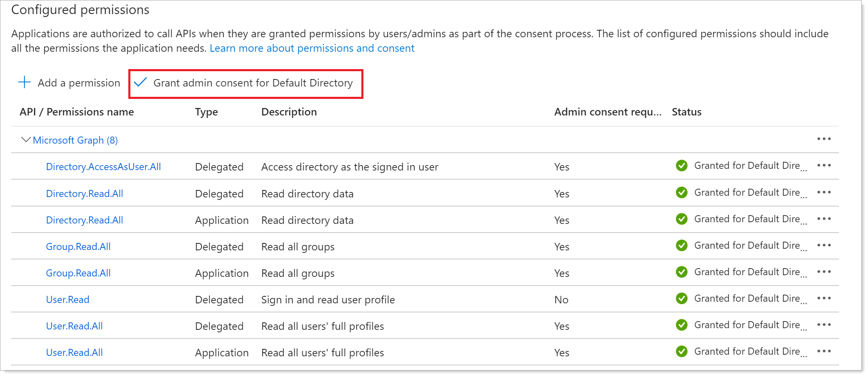Open the Learn more about permissions and consent link
Viewport: 868px width, 377px height.
[x=312, y=48]
